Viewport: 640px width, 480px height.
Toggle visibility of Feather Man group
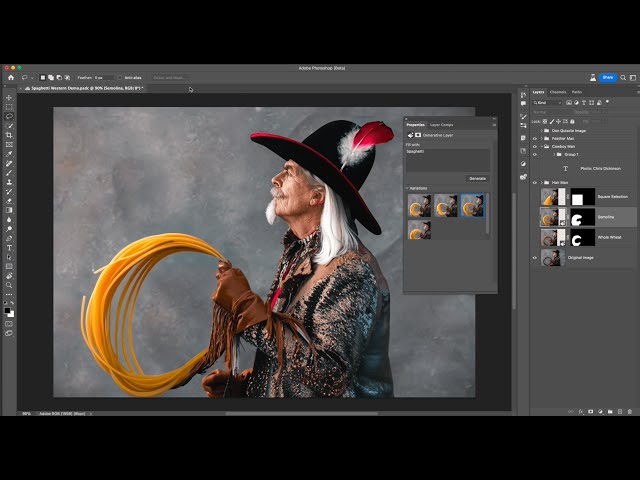pos(535,139)
